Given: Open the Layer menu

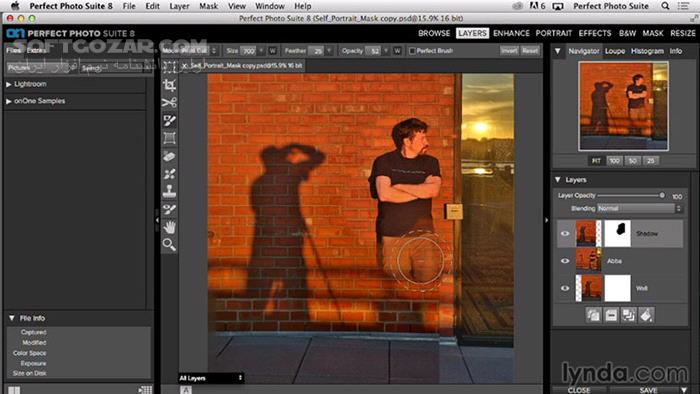Looking at the screenshot, I should point(179,6).
